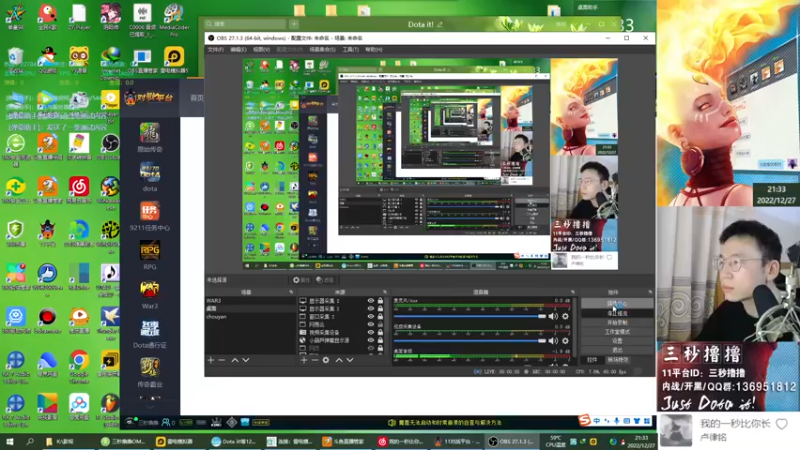Click 开始录制 button in OBS controls
This screenshot has width=800, height=450.
point(617,322)
